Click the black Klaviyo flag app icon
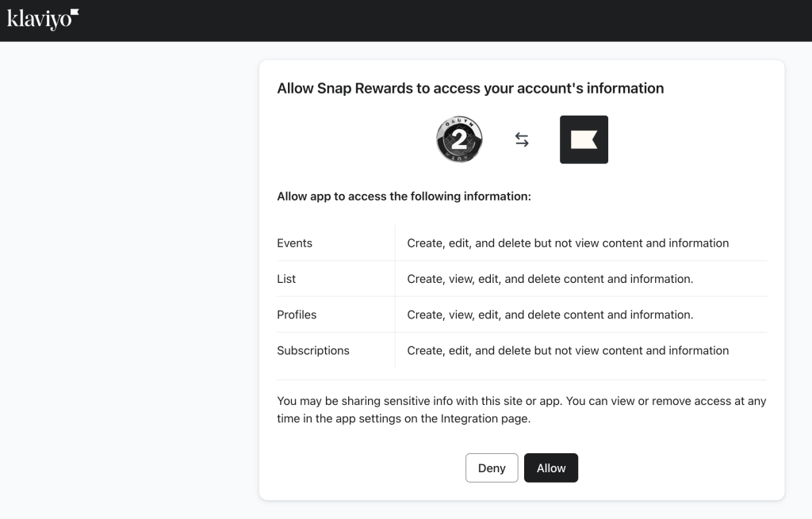This screenshot has height=519, width=812. (x=584, y=139)
